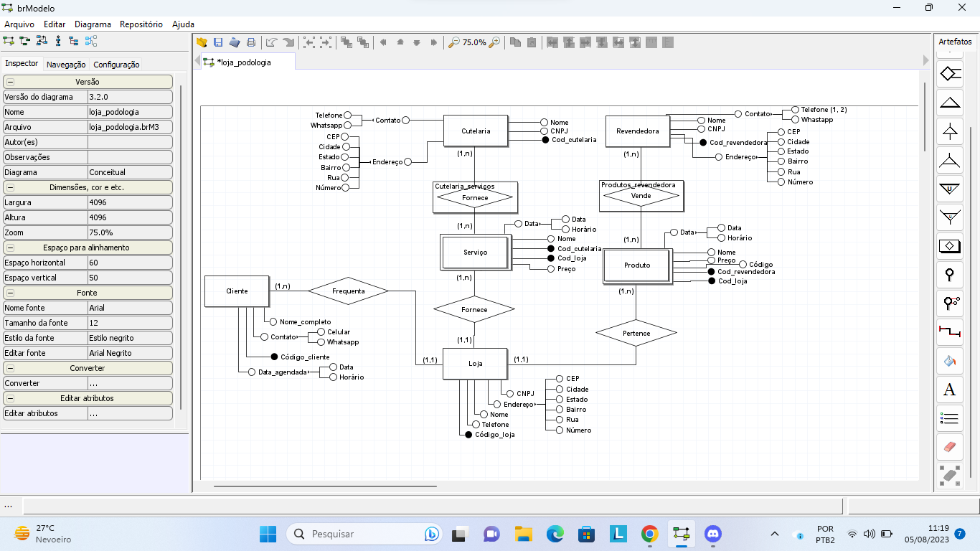980x551 pixels.
Task: Undo the last action using the toolbar arrow
Action: click(x=272, y=42)
